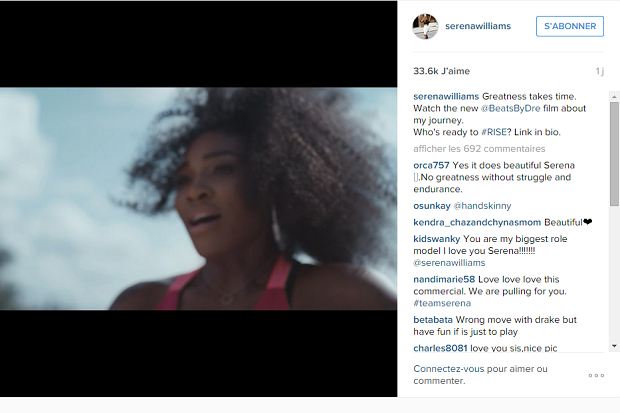Open the @handskinny mention

(x=482, y=206)
